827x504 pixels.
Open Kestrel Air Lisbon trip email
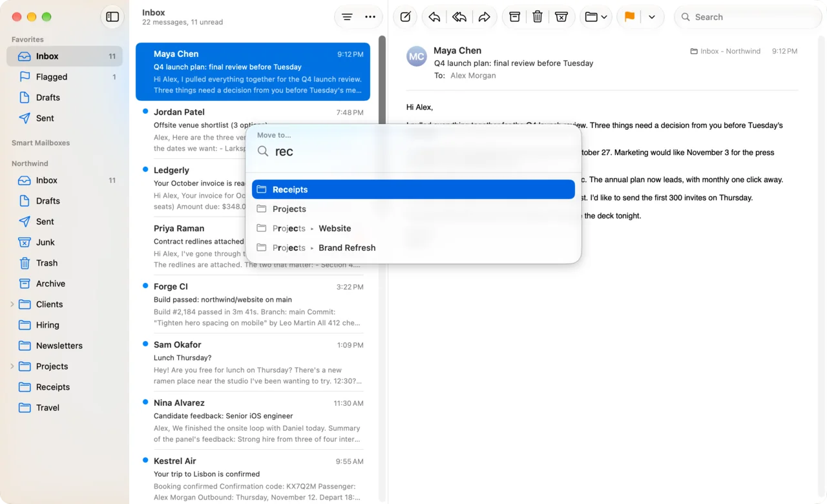[x=253, y=479]
